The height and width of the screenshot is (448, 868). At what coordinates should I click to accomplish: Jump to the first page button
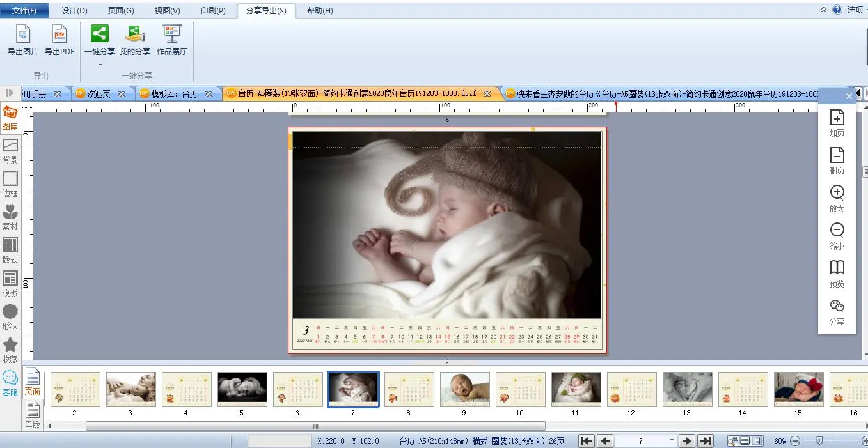pyautogui.click(x=587, y=441)
